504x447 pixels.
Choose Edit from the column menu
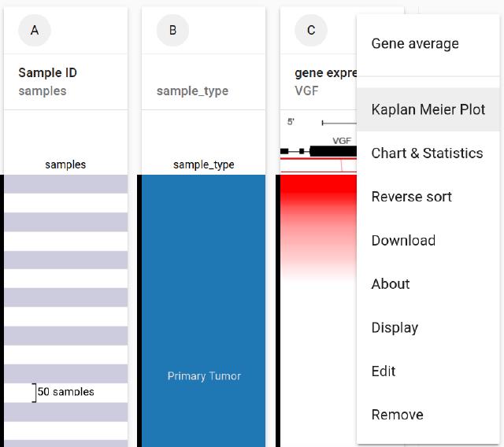click(384, 371)
